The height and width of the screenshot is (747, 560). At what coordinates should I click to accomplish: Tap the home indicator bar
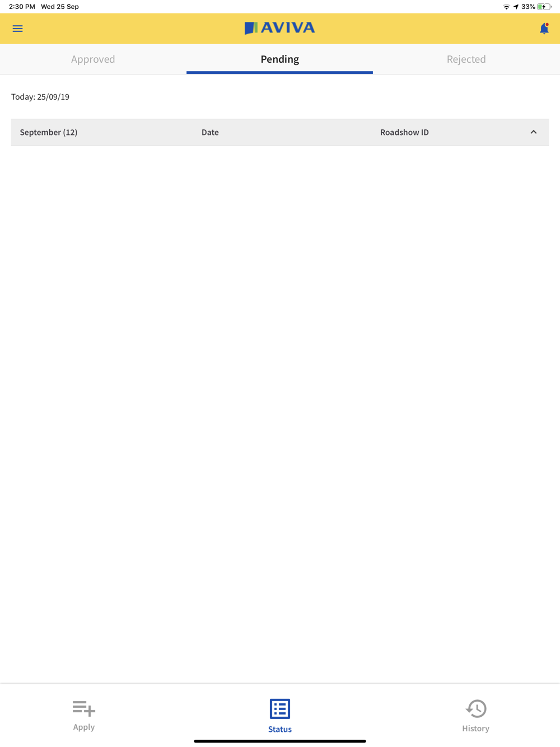pyautogui.click(x=280, y=741)
